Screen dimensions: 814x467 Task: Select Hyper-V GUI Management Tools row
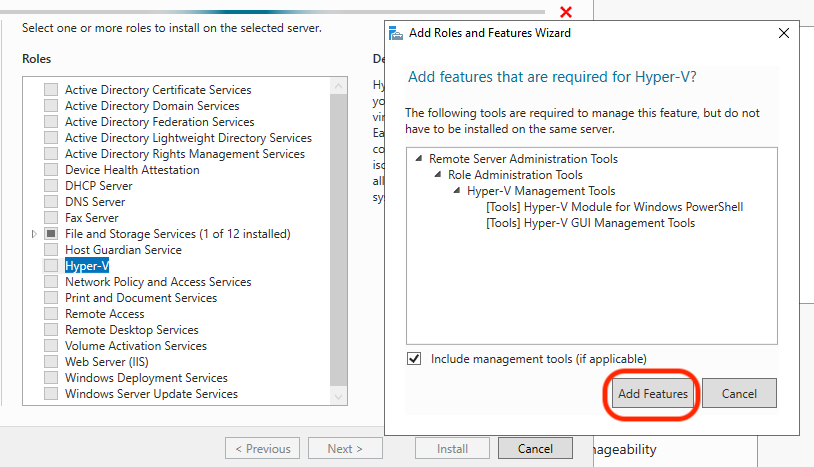[590, 223]
